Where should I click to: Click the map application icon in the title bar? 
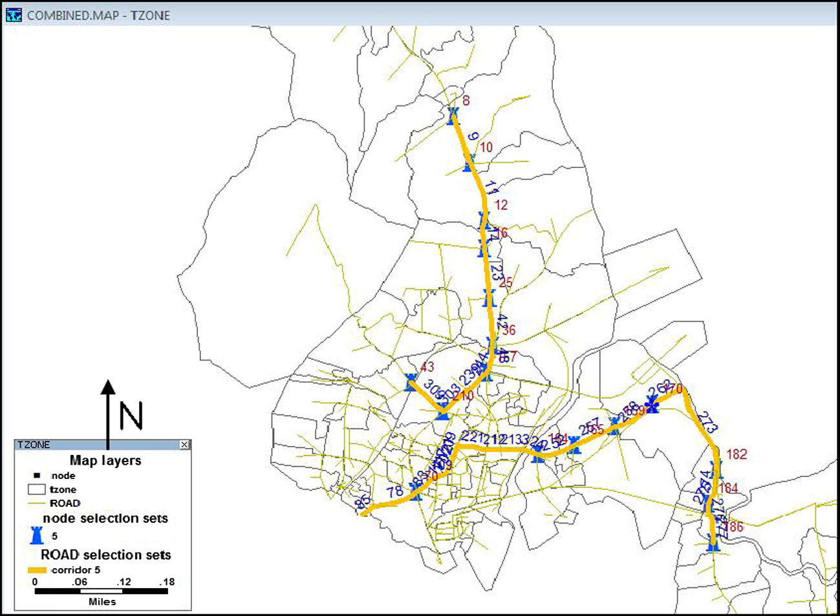pyautogui.click(x=13, y=14)
